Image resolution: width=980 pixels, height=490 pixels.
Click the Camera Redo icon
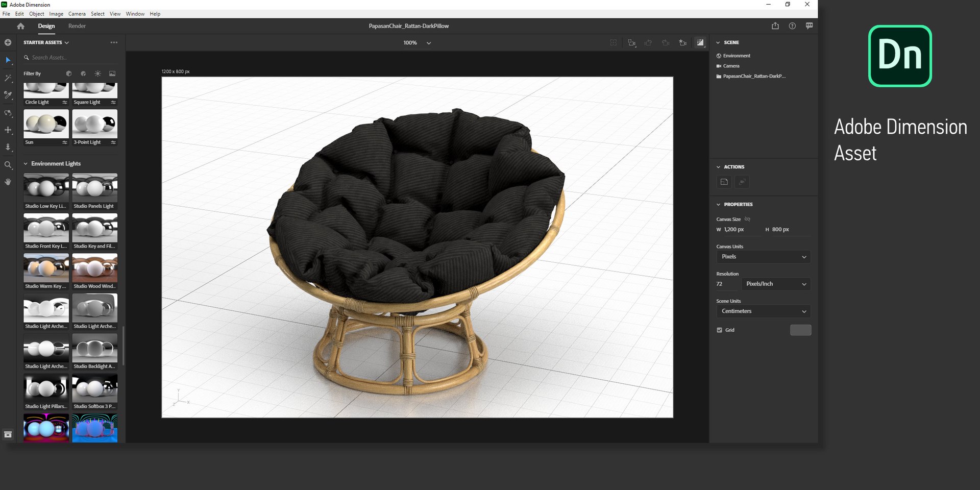666,43
